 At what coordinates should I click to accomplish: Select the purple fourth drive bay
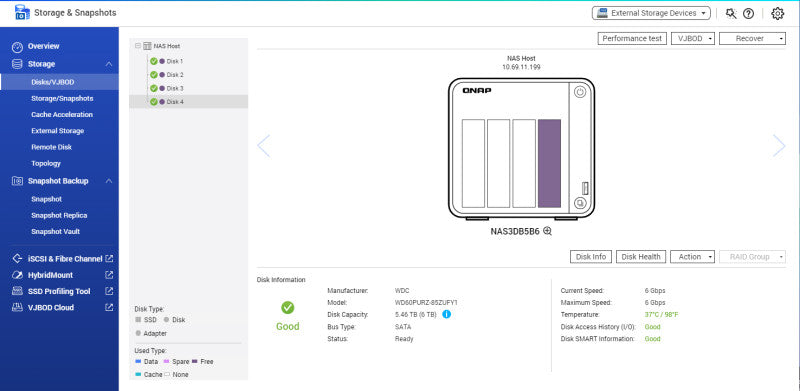click(x=549, y=163)
